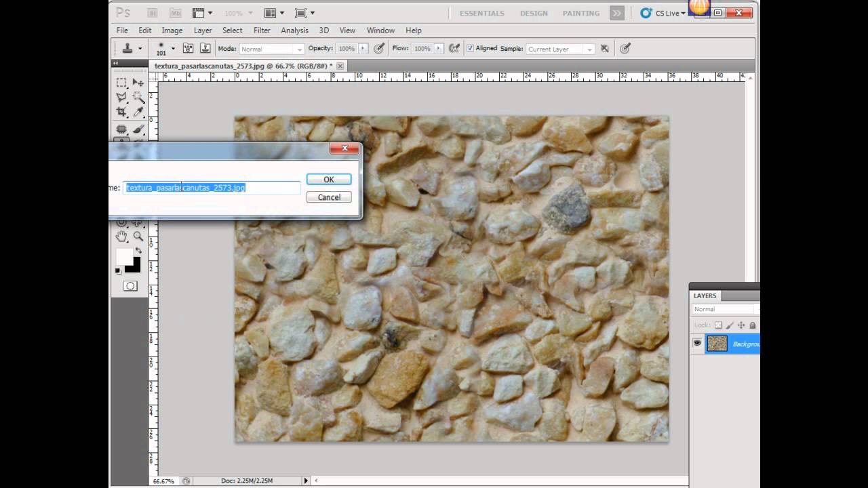Close the textura_pasarlascanutas_2573.jpg document tab
This screenshot has height=488, width=868.
coord(340,66)
